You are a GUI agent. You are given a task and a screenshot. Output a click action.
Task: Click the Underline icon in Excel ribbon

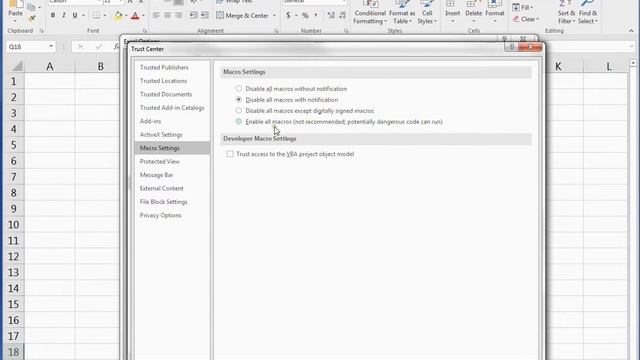point(75,16)
